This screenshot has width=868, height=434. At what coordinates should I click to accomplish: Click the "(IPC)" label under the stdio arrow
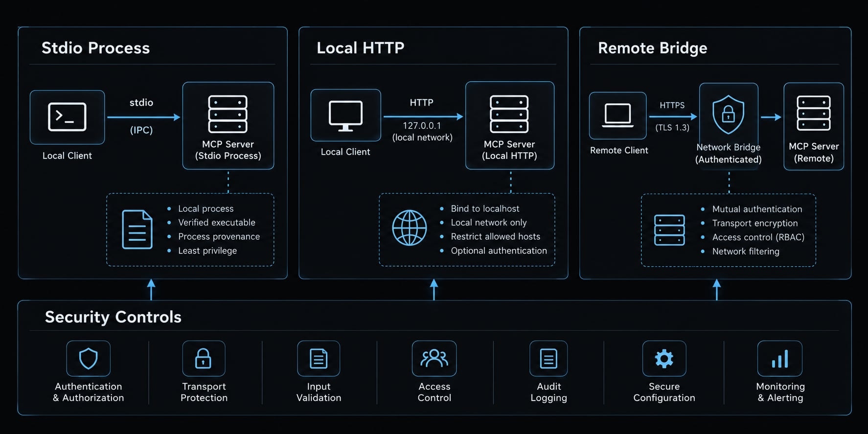pos(141,130)
